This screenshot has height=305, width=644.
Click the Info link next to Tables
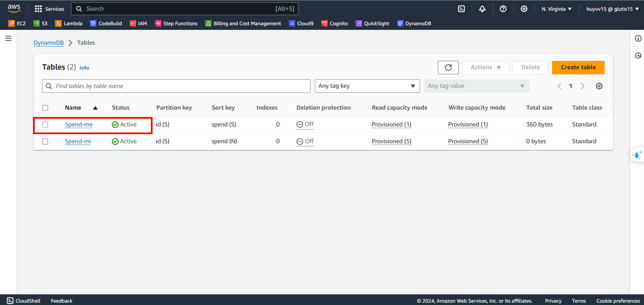84,68
